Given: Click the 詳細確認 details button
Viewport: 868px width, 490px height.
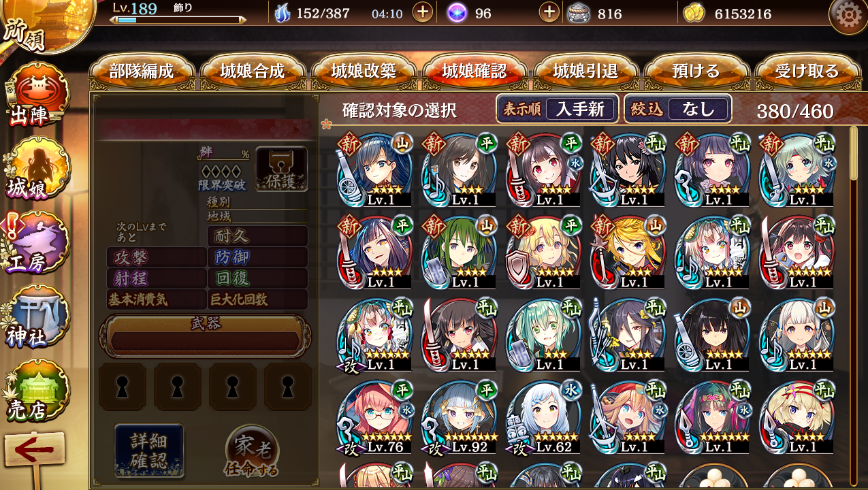Looking at the screenshot, I should (149, 450).
